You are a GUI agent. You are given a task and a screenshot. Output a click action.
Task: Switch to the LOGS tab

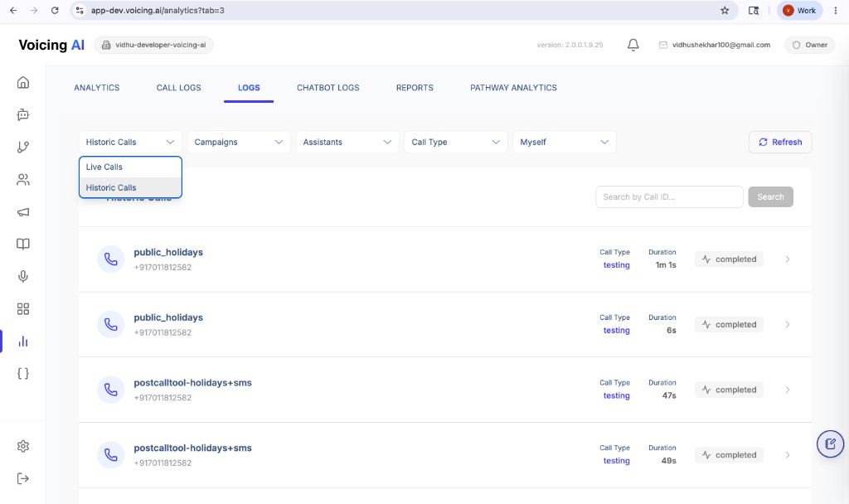point(249,88)
